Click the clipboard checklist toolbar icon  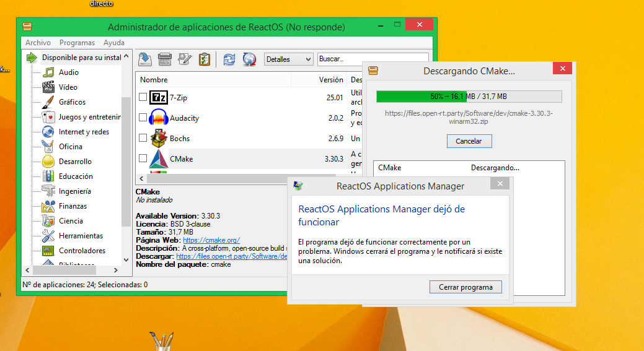pos(204,59)
